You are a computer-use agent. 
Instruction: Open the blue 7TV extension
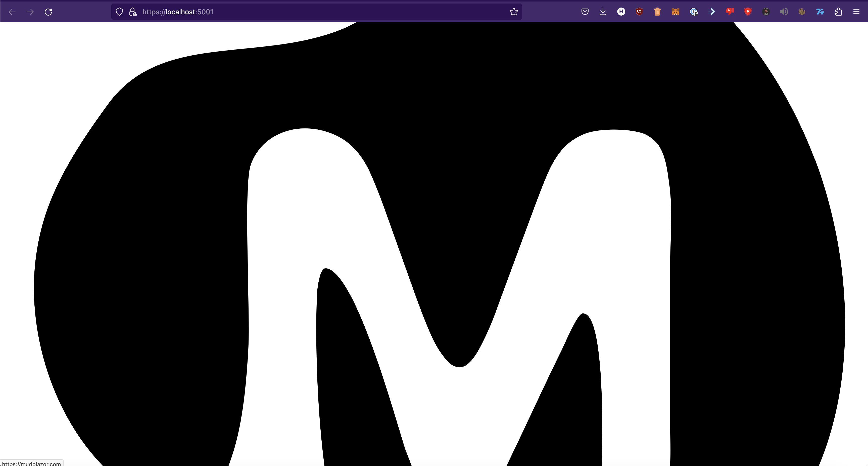click(x=820, y=12)
